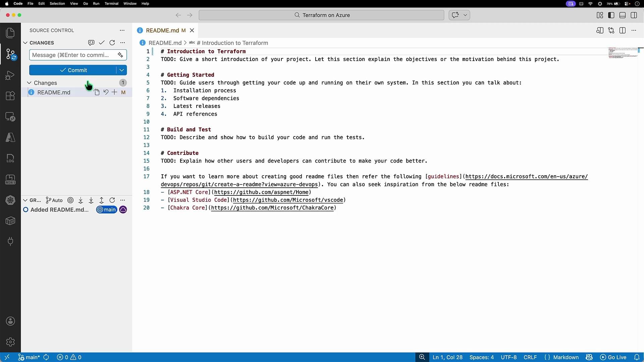Click the synchronize changes icon in status bar
Screen dimensions: 644x362
(46, 357)
